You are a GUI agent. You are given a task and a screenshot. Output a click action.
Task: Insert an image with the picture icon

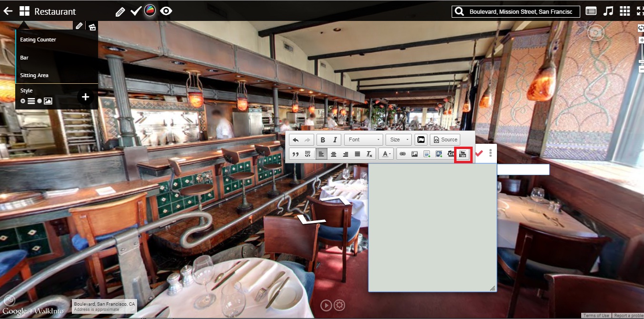[x=414, y=154]
